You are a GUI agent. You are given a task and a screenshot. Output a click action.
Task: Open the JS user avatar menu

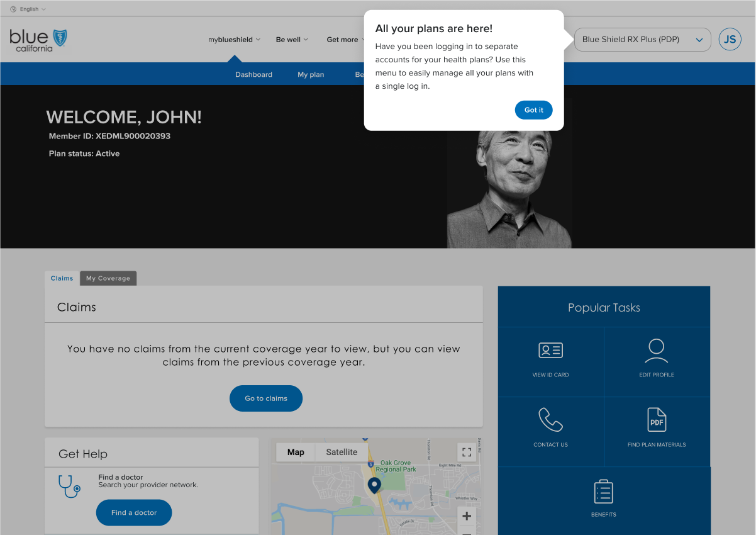[x=730, y=40]
